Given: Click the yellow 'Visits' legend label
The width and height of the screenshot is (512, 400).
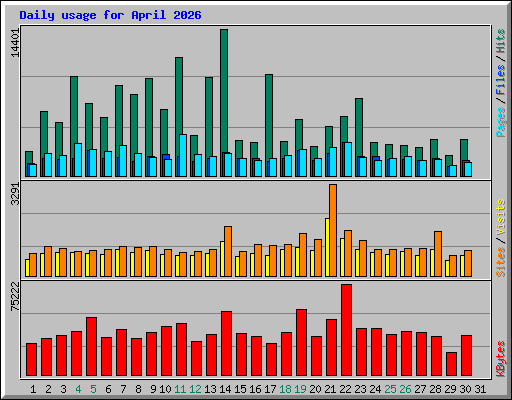Looking at the screenshot, I should (x=501, y=218).
